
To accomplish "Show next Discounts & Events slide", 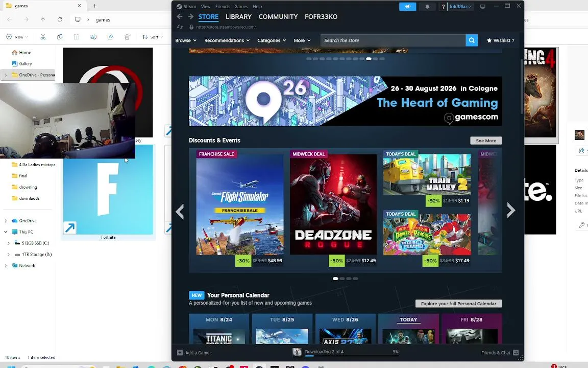I will pyautogui.click(x=511, y=210).
